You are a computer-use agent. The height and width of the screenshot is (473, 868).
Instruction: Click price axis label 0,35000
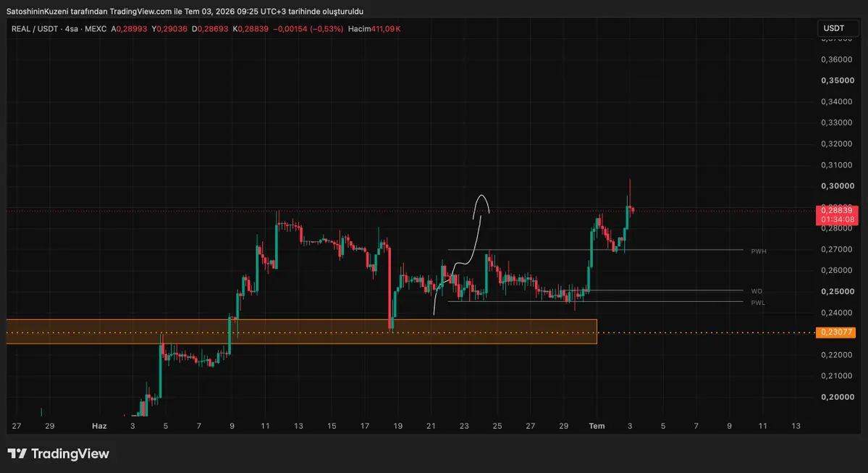point(837,80)
